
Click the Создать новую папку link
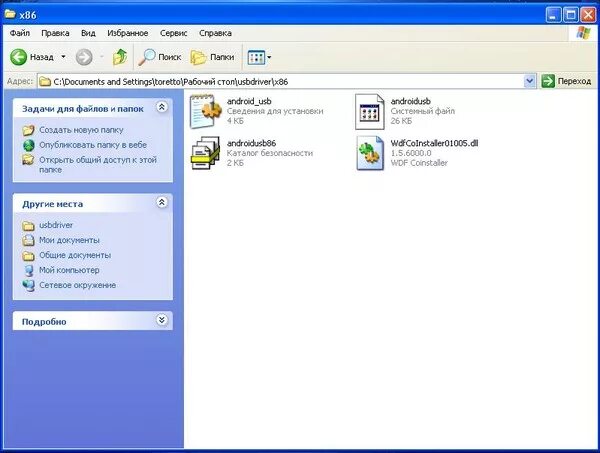click(81, 130)
